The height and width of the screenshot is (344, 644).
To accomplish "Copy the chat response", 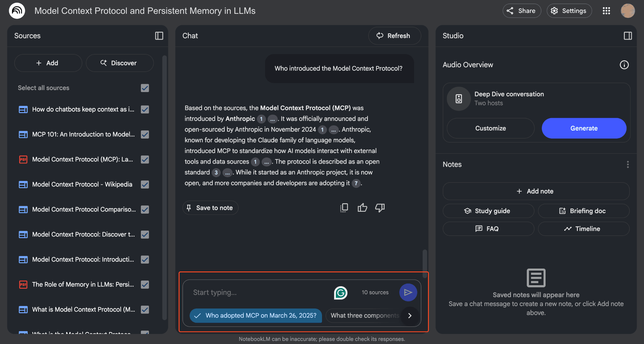I will [344, 208].
